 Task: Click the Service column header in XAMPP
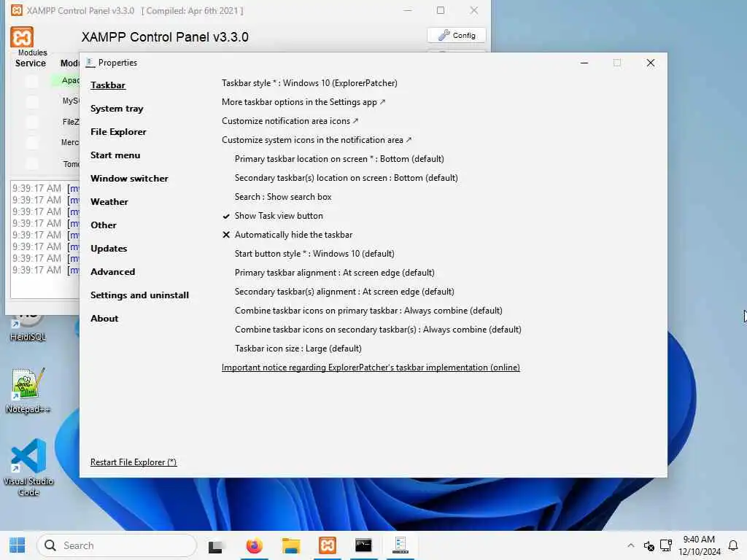pos(31,63)
